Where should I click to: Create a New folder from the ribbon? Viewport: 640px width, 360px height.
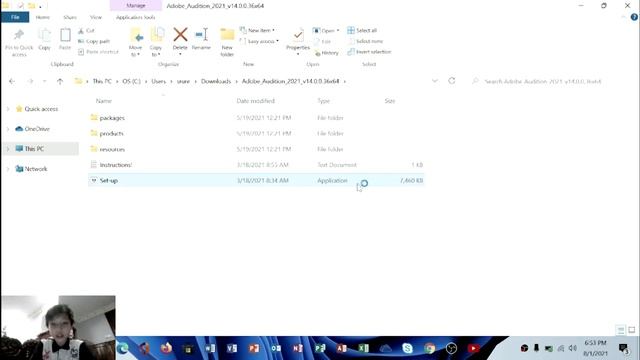point(227,42)
